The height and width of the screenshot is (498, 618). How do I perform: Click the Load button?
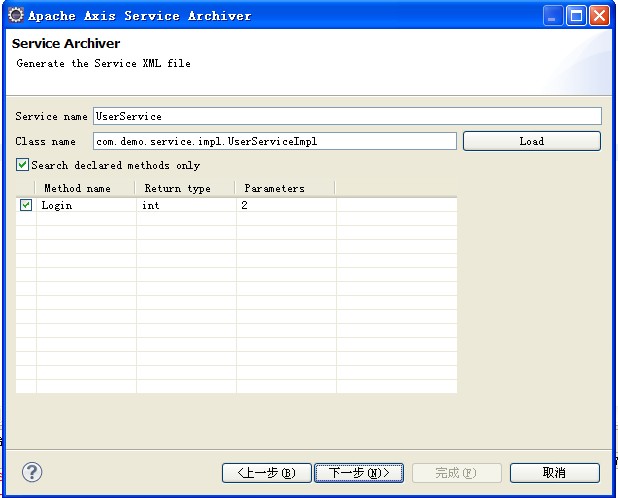tap(532, 141)
